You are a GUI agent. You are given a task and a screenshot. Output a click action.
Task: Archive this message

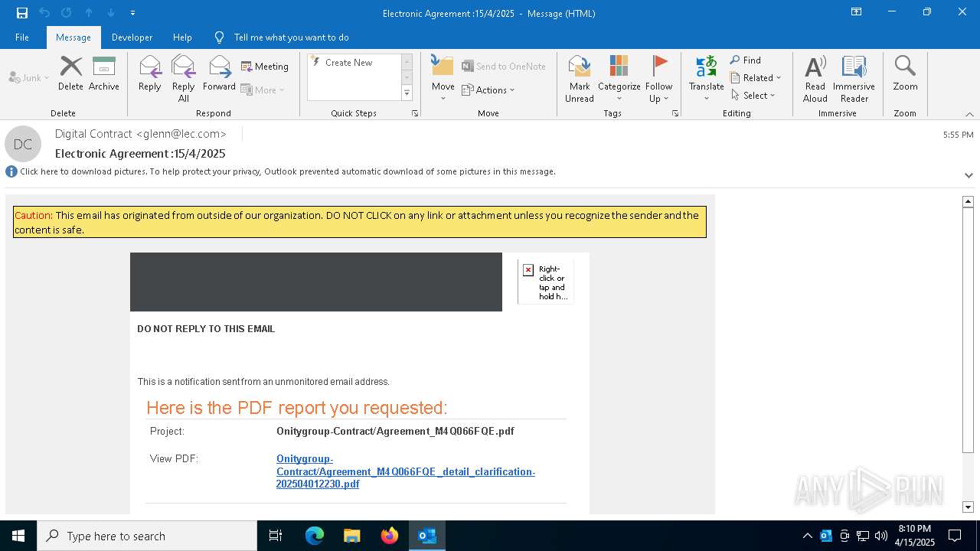point(103,73)
